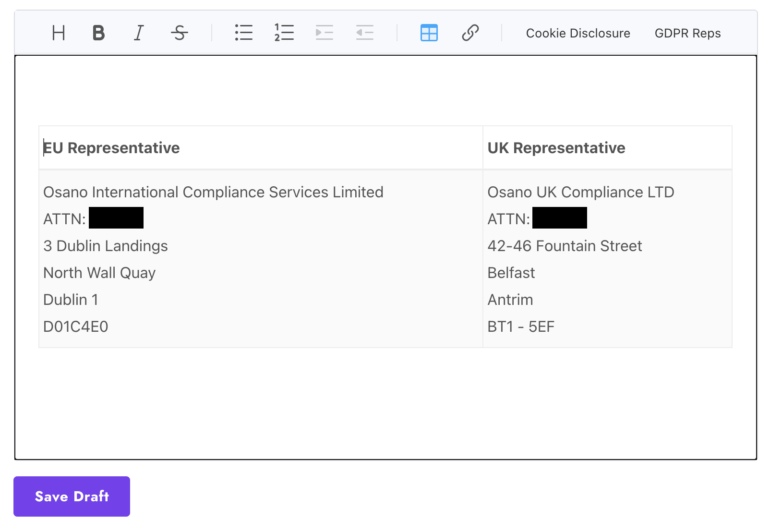Viewport: 770px width, 532px height.
Task: Place cursor on 42-46 Fountain Street
Action: (565, 246)
